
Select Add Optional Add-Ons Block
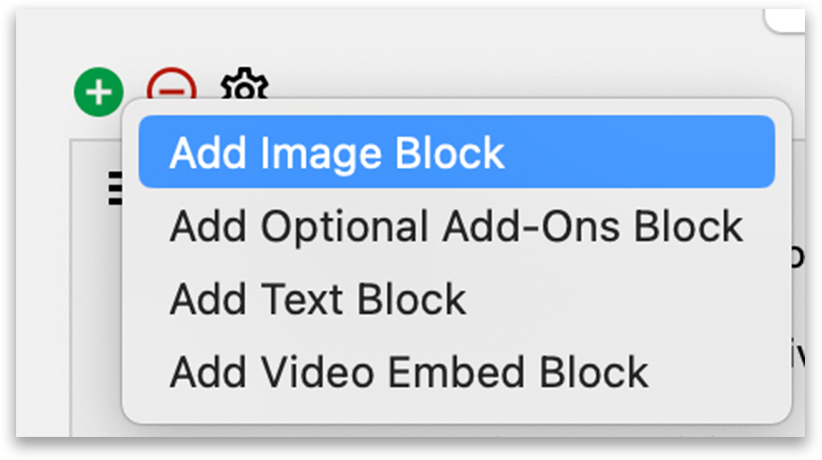(x=457, y=226)
